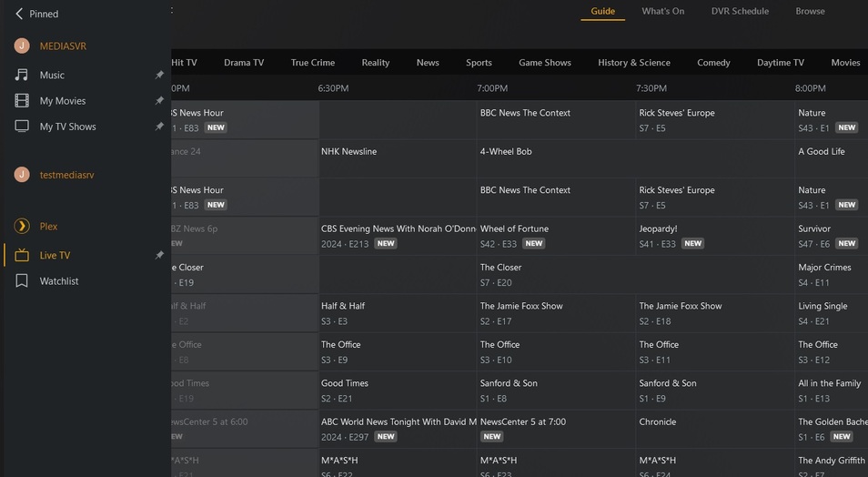This screenshot has height=477, width=868.
Task: Open The Office S3 E11 listing
Action: 715,351
